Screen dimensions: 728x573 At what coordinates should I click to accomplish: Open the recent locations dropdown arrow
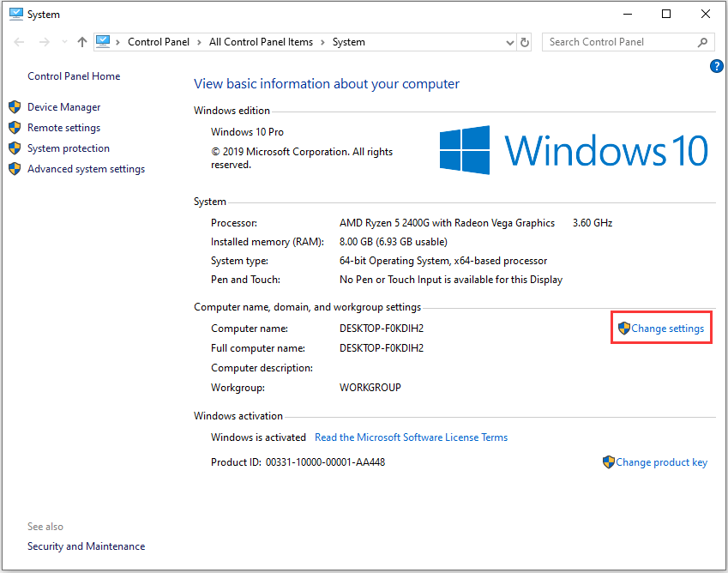[x=64, y=42]
